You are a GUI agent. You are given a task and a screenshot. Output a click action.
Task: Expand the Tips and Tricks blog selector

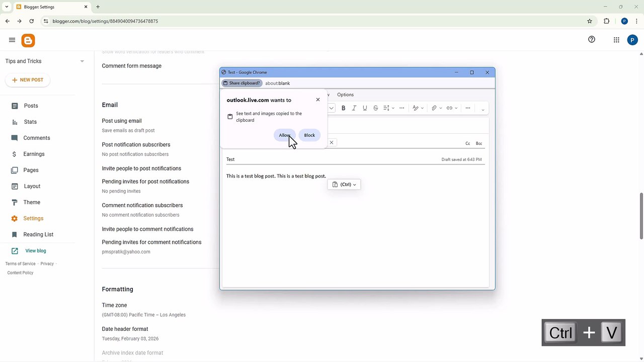click(x=82, y=61)
